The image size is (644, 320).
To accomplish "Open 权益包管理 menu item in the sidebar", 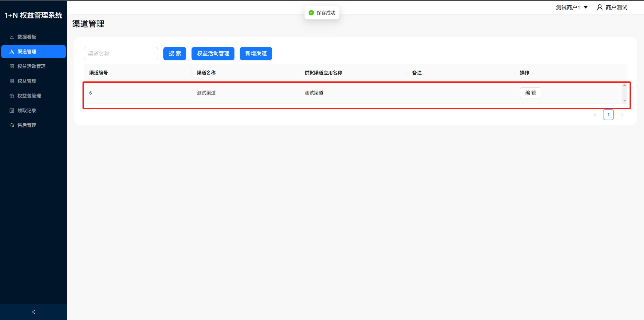I will pyautogui.click(x=29, y=96).
